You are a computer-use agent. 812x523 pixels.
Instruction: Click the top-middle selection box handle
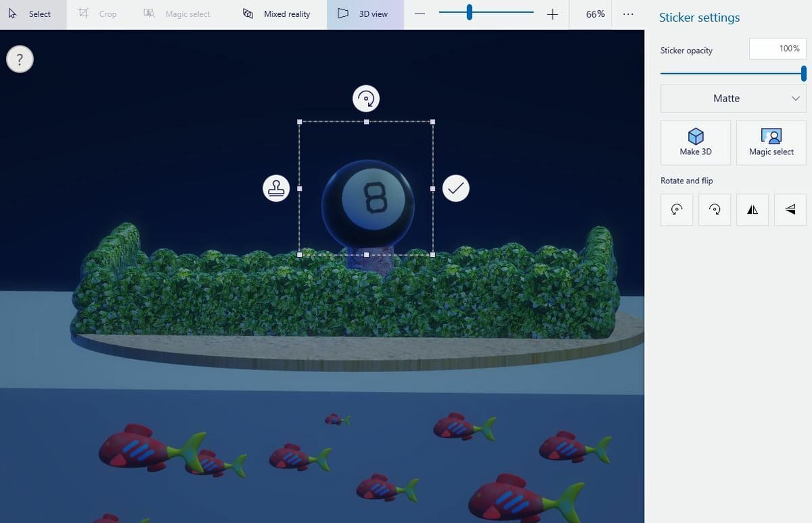coord(366,122)
